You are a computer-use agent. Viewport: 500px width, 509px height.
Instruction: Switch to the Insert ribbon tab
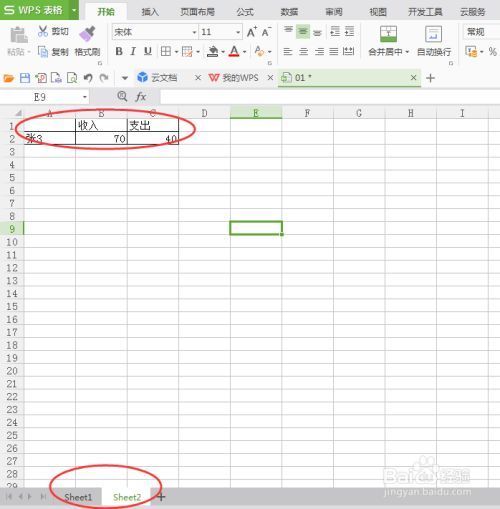pos(150,12)
